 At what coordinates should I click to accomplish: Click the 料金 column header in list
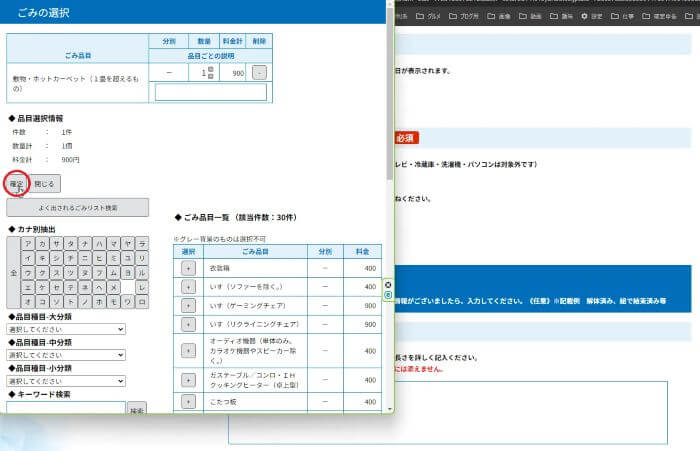362,252
